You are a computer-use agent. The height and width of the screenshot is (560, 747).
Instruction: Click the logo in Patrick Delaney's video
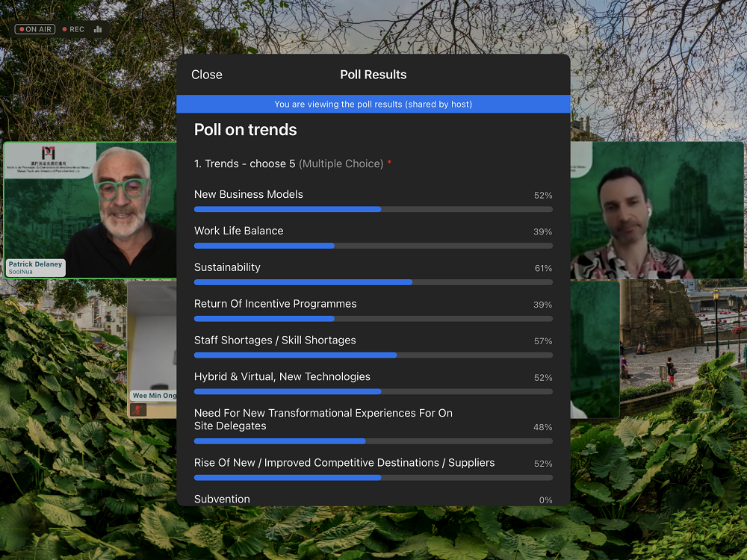click(49, 152)
